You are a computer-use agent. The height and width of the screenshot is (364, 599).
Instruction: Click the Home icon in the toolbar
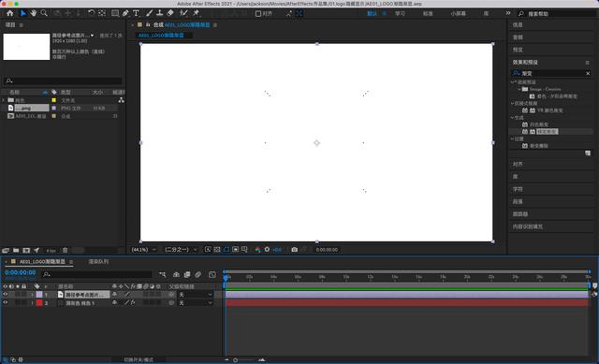(10, 13)
